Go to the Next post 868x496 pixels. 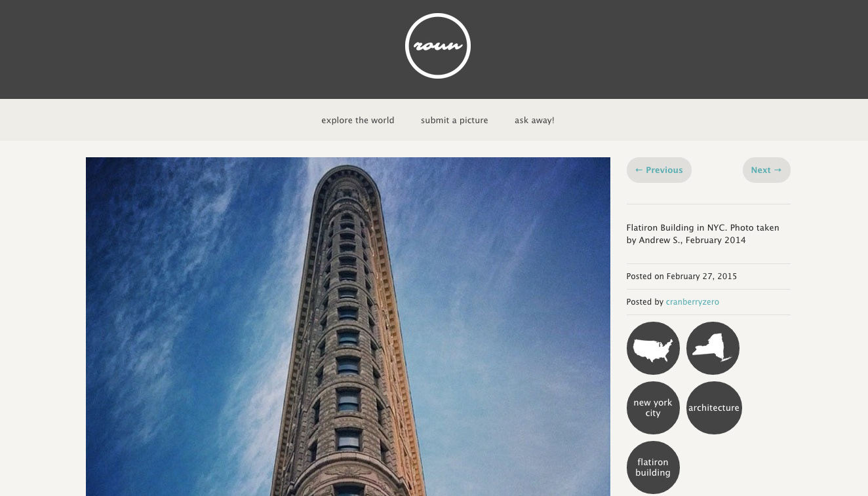point(766,170)
